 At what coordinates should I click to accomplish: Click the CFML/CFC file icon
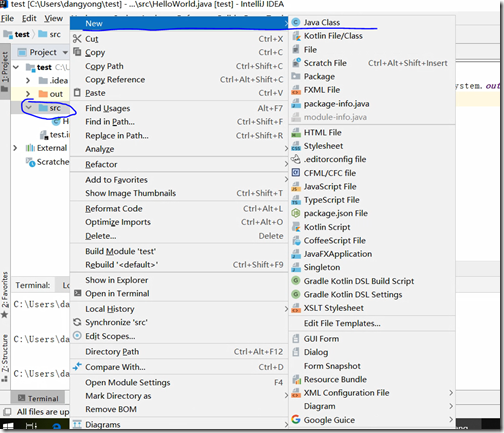[296, 173]
